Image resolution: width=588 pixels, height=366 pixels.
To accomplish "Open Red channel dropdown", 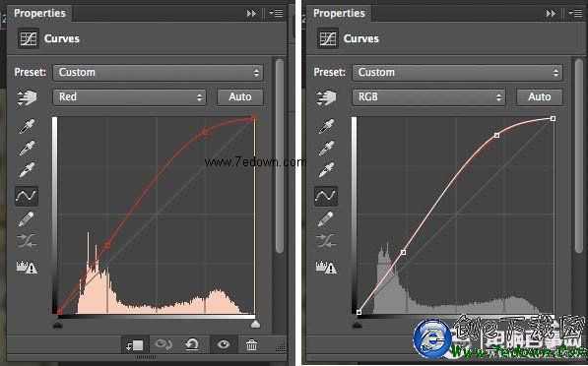I will click(129, 97).
